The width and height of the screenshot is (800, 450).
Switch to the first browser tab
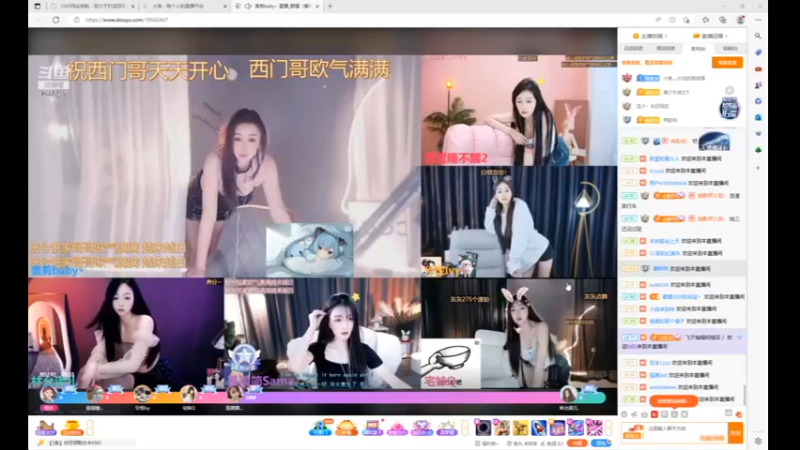click(92, 6)
